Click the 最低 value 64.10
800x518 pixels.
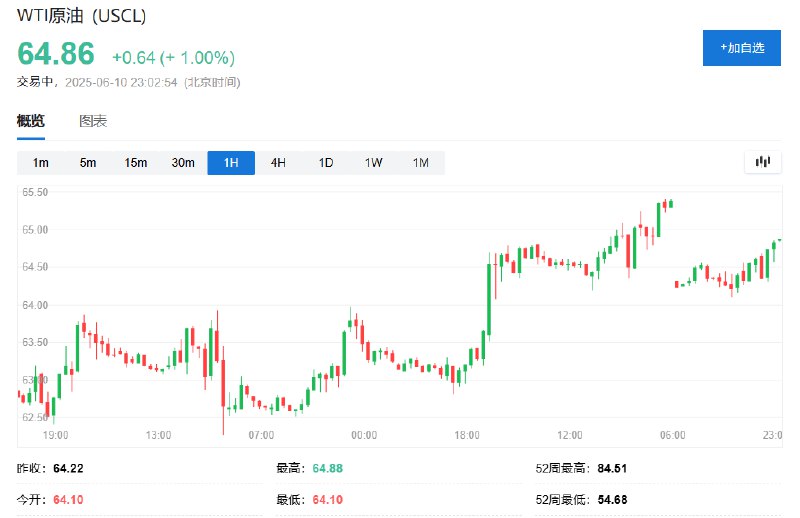(x=328, y=500)
